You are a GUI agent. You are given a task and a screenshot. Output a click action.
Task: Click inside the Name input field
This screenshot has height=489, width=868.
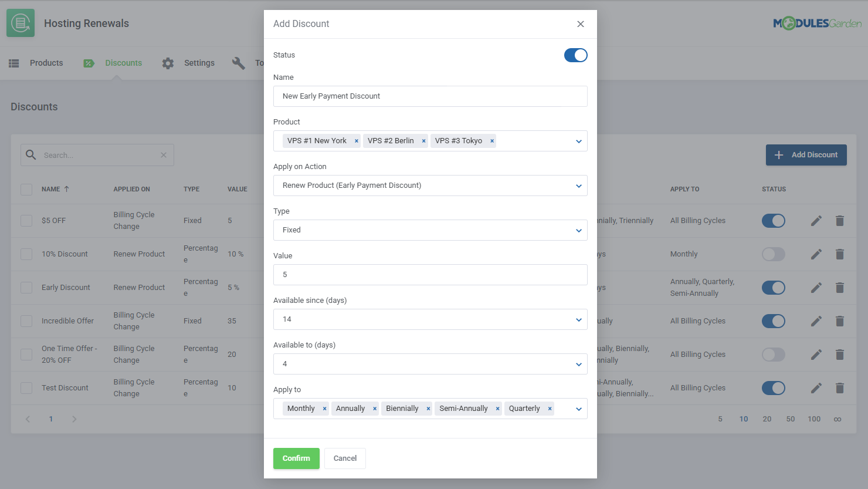[430, 96]
